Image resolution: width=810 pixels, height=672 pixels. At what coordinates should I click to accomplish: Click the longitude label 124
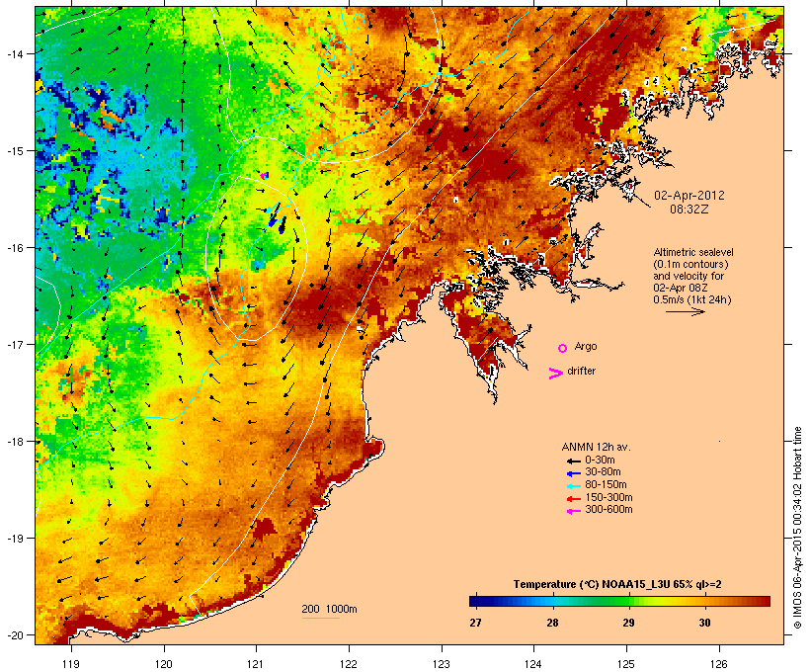(533, 664)
